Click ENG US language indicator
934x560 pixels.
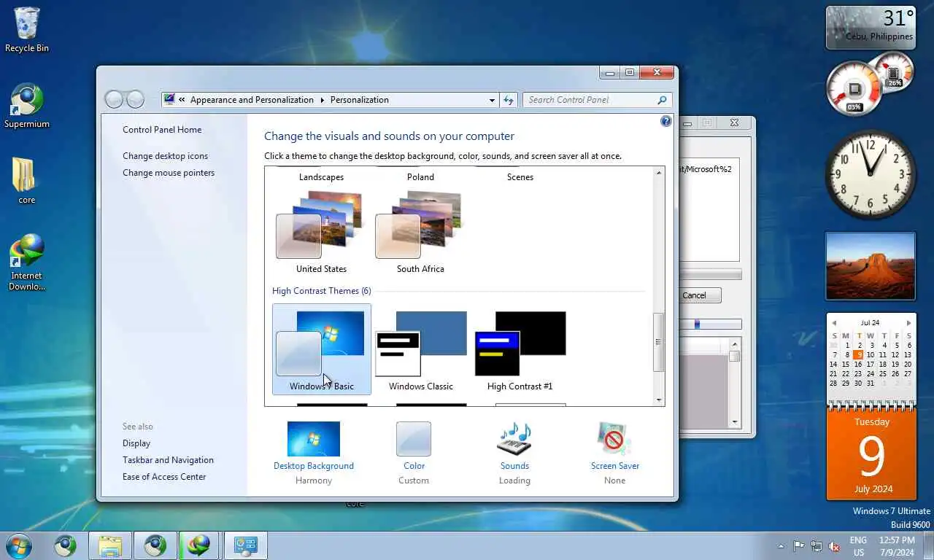[x=858, y=546]
